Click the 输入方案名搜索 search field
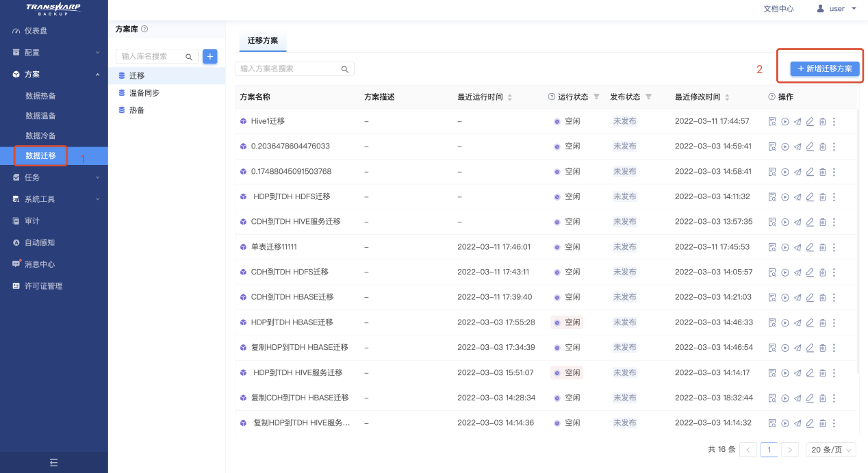The width and height of the screenshot is (868, 473). tap(289, 68)
